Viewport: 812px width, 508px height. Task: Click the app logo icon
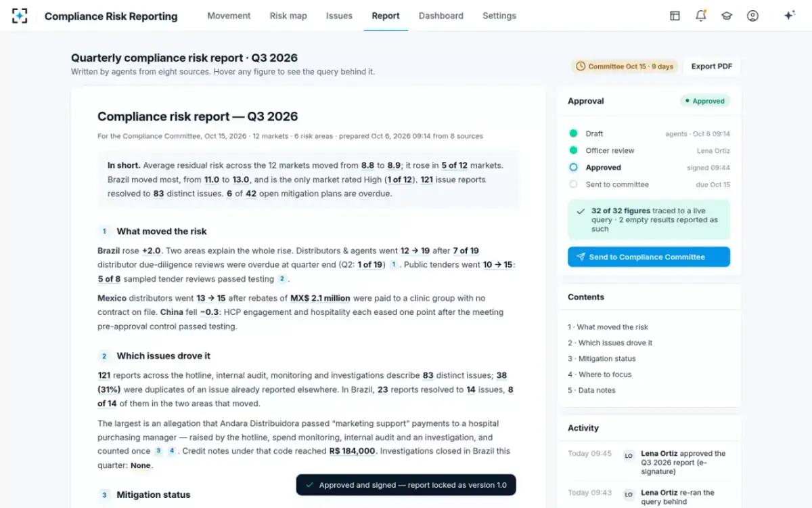tap(20, 16)
